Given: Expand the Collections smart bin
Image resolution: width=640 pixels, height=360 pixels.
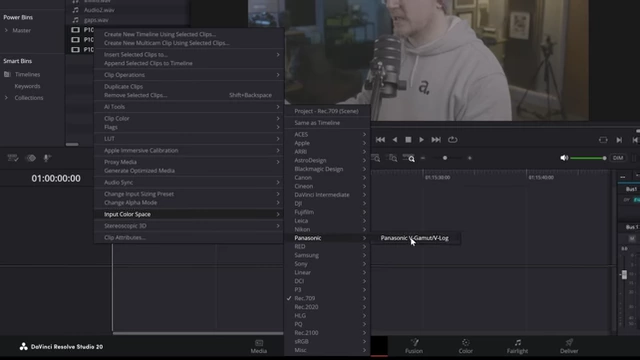Looking at the screenshot, I should coord(6,98).
